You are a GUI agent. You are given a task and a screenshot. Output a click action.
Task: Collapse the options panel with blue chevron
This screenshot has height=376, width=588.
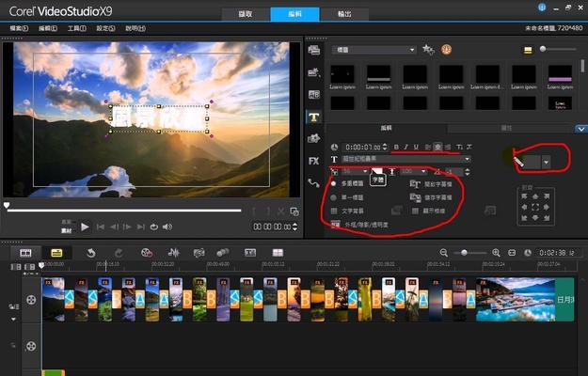580,129
